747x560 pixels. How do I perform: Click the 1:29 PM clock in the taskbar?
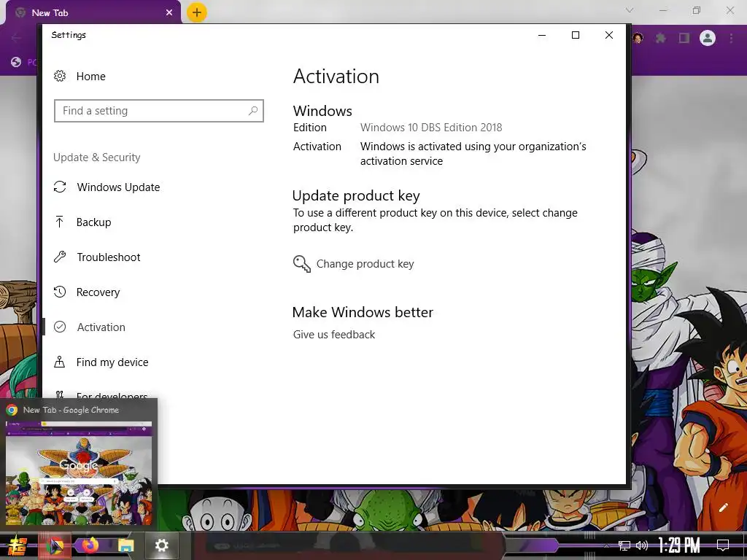click(x=679, y=545)
